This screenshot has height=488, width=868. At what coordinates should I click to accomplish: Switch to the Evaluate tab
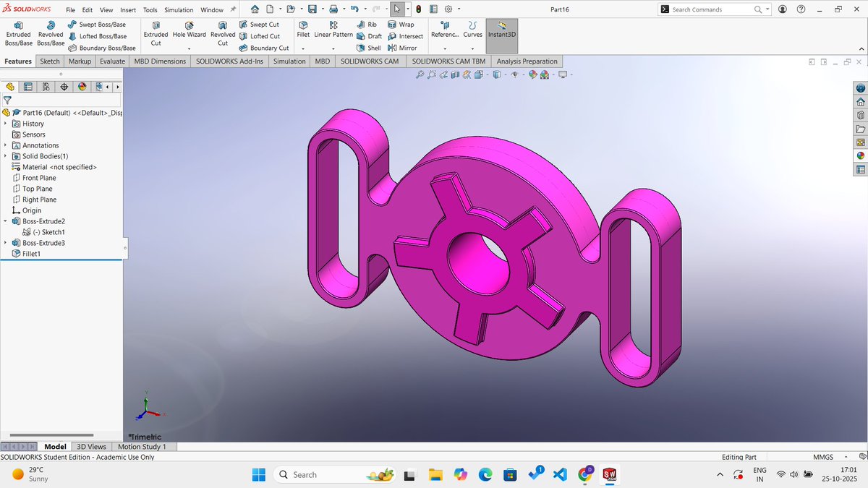(x=113, y=61)
